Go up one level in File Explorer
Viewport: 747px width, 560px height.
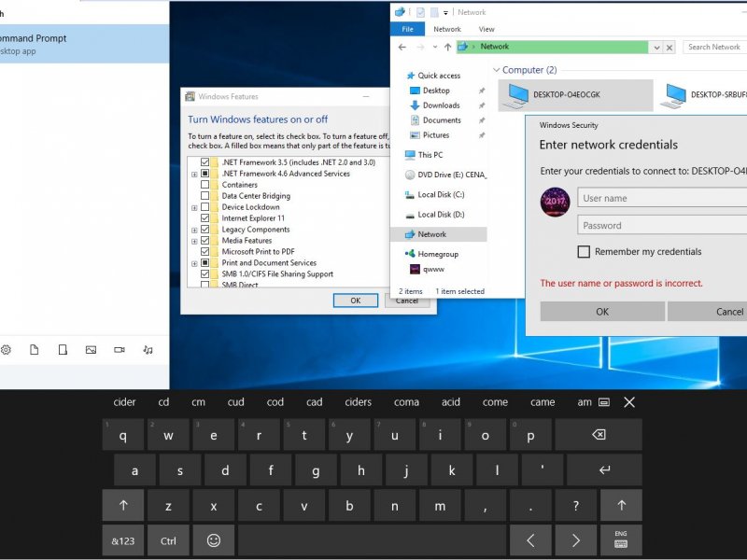[448, 48]
